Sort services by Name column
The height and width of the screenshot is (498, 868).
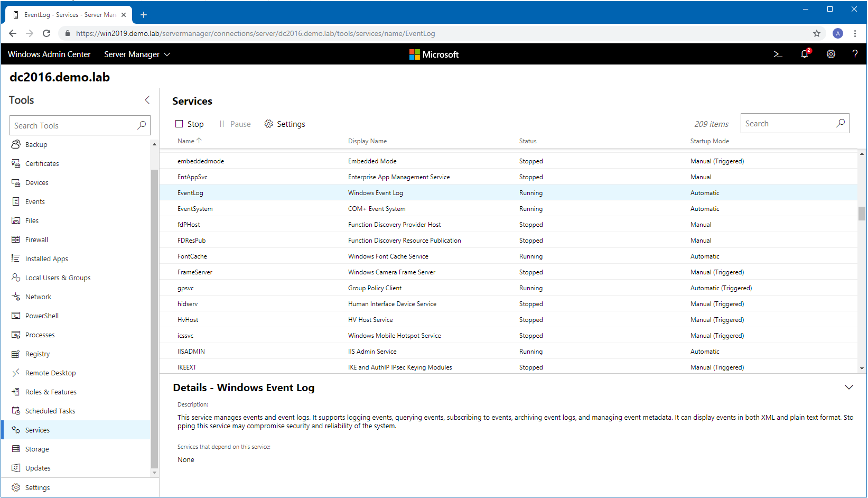click(x=186, y=141)
